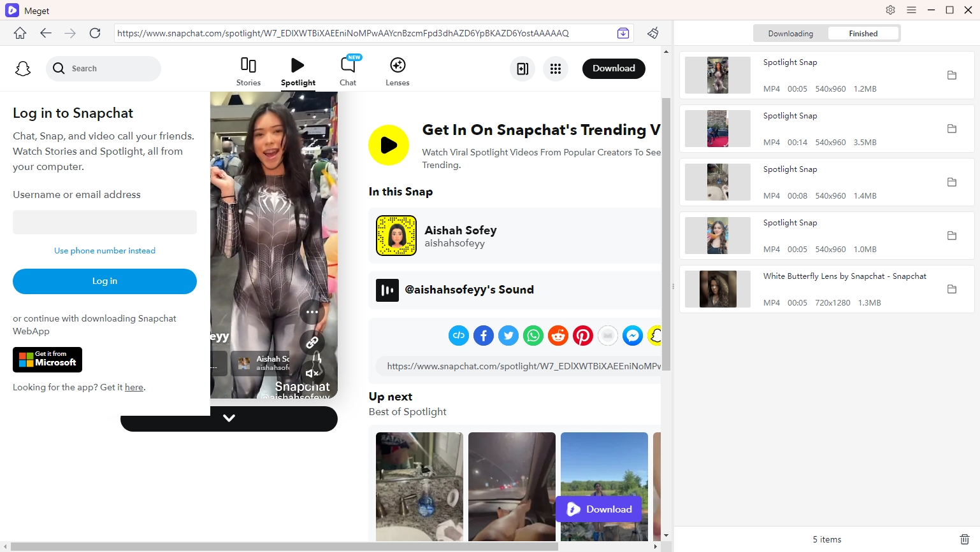Switch to the Finished tab
The image size is (980, 552).
point(863,34)
